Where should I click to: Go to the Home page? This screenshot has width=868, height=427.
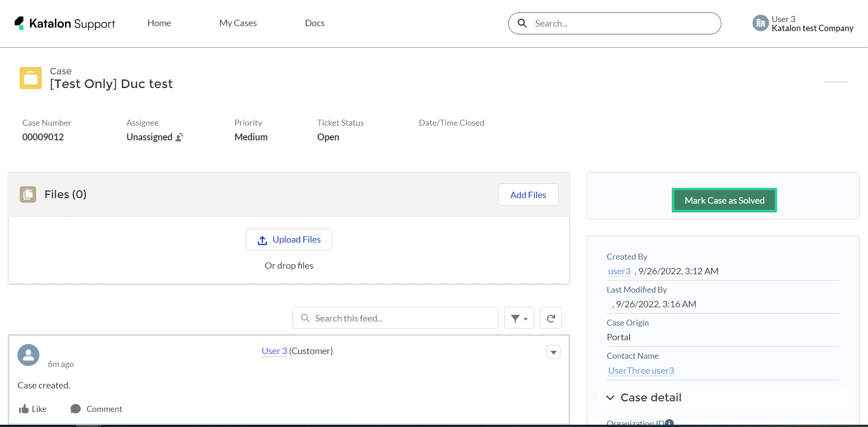tap(159, 23)
